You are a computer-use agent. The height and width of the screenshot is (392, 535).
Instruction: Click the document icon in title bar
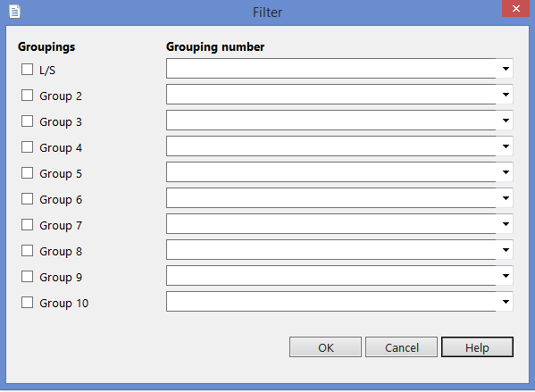pyautogui.click(x=14, y=12)
